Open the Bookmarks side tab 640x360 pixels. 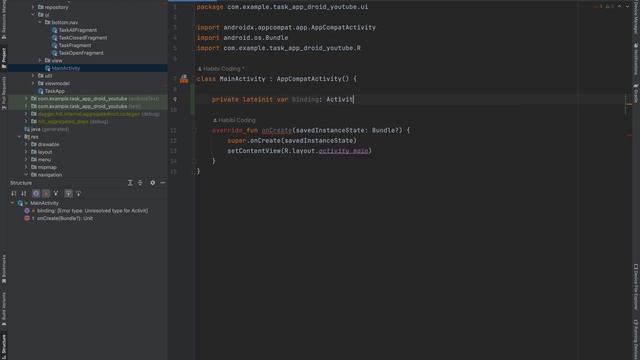click(4, 269)
